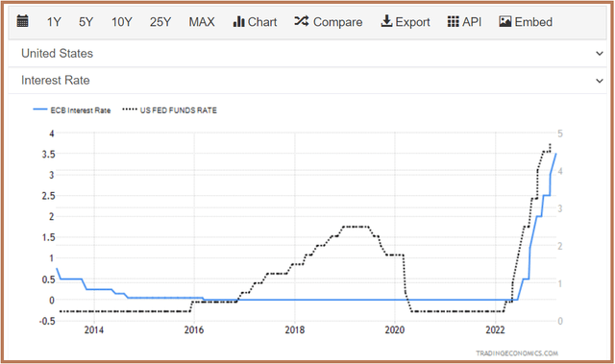The height and width of the screenshot is (364, 615).
Task: Toggle the ECB Interest Rate legend series
Action: (72, 110)
